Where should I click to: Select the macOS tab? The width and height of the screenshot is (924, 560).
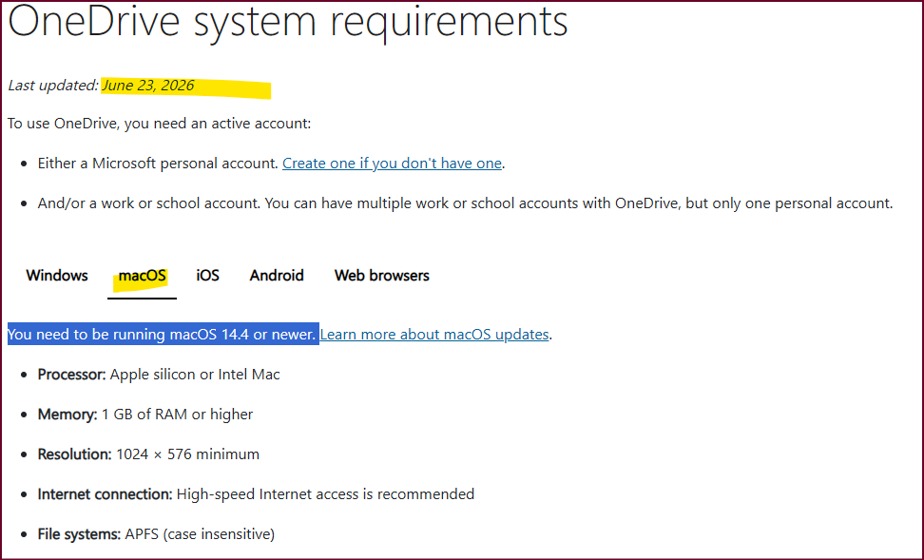pyautogui.click(x=142, y=276)
